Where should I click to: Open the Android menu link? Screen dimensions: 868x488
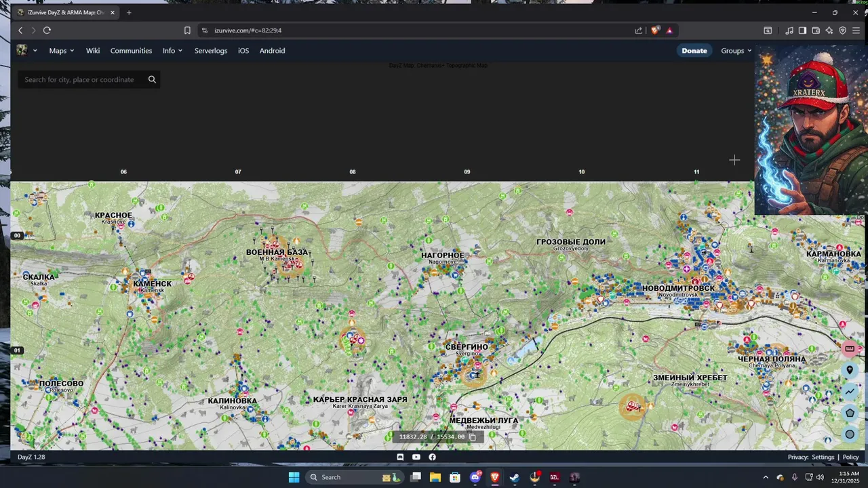coord(272,51)
